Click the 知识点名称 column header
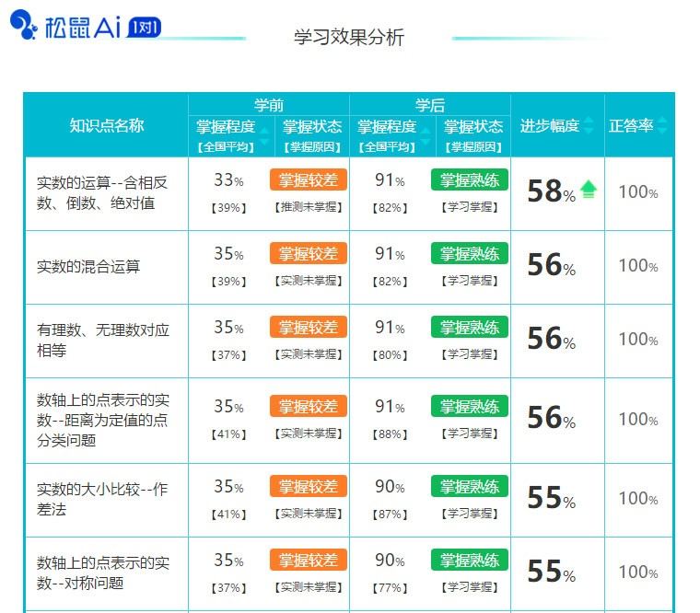 pos(107,125)
